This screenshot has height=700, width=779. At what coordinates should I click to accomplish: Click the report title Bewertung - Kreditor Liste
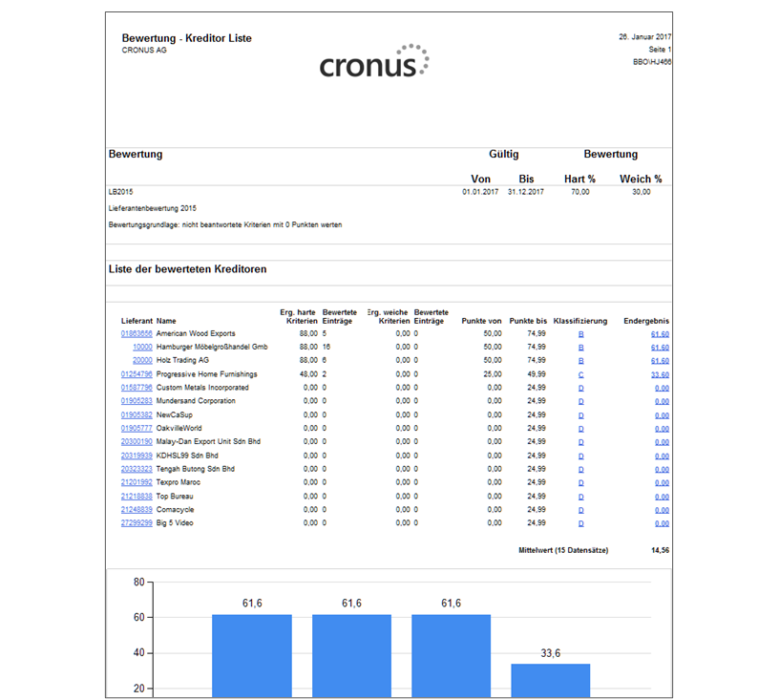[x=187, y=38]
